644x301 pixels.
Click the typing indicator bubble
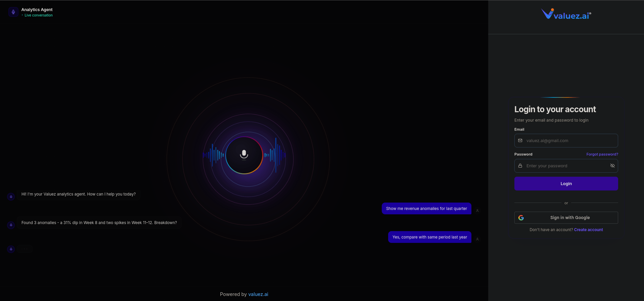(25, 249)
